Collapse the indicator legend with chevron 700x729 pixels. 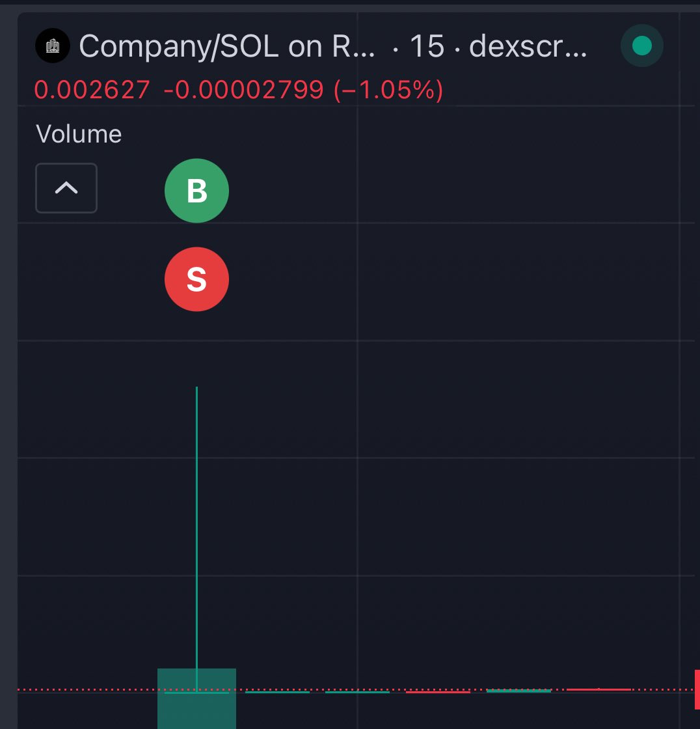[66, 188]
